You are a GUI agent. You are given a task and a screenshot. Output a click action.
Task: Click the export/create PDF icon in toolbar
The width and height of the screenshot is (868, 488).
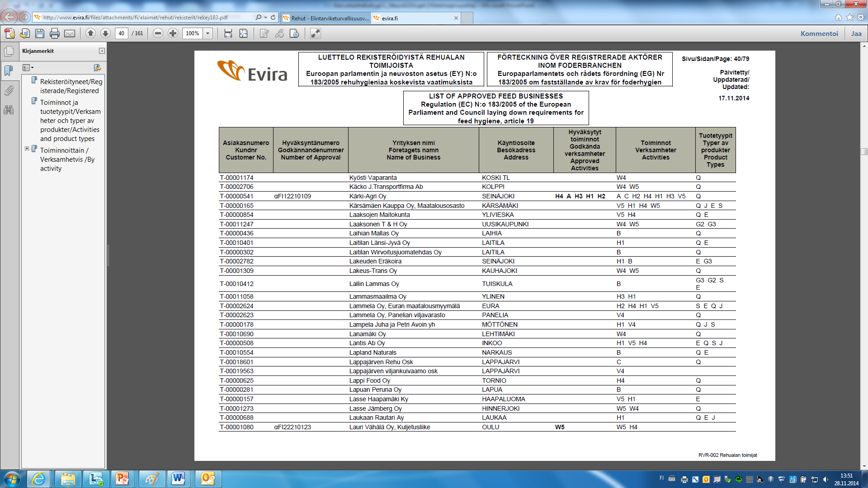point(10,33)
